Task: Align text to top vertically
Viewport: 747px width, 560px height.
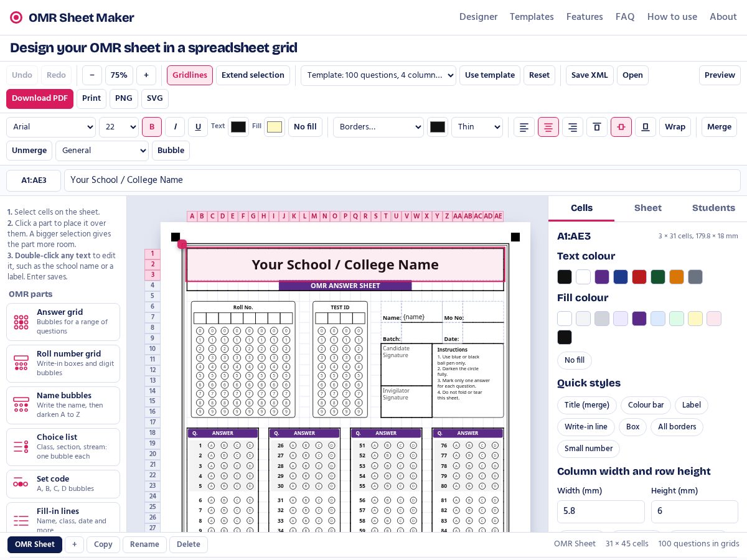Action: click(x=597, y=127)
